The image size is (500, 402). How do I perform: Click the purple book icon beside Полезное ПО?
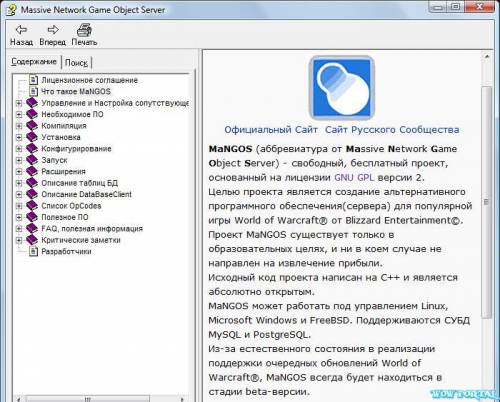(x=32, y=217)
